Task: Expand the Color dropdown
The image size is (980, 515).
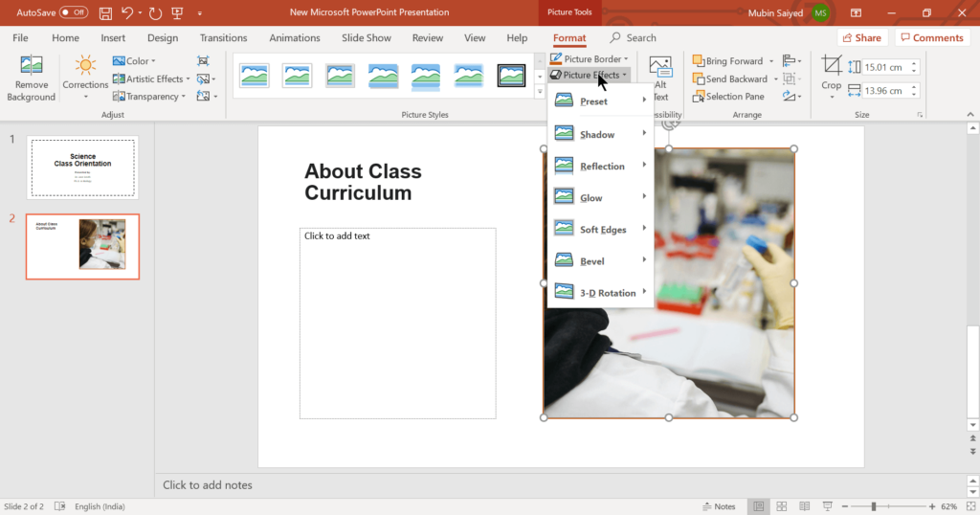Action: [136, 61]
